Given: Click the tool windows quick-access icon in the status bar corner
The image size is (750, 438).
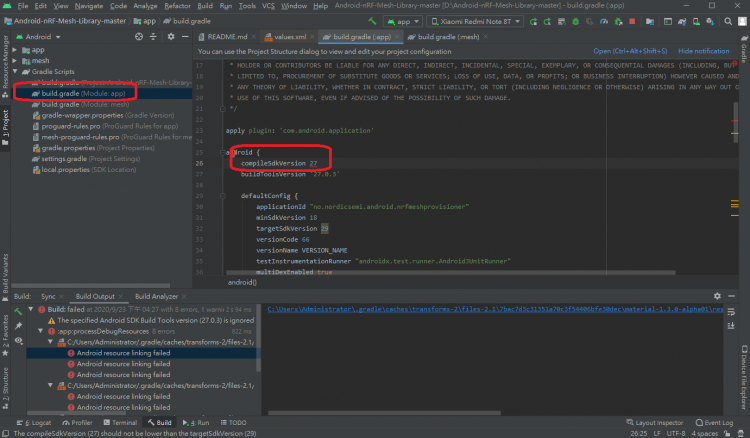Looking at the screenshot, I should click(x=6, y=433).
